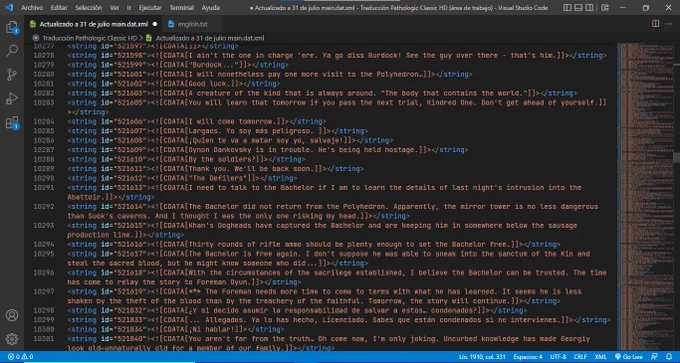680x363 pixels.
Task: Click the id value 521616 in editor
Action: 129,244
